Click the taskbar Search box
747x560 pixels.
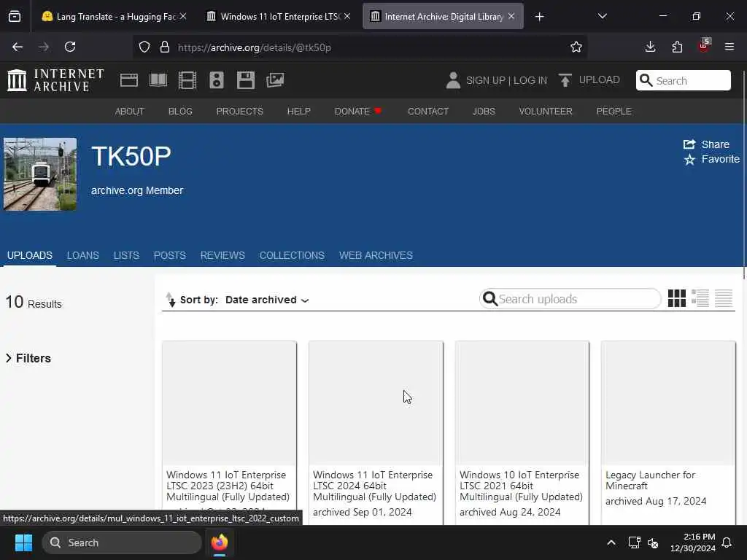pyautogui.click(x=122, y=542)
